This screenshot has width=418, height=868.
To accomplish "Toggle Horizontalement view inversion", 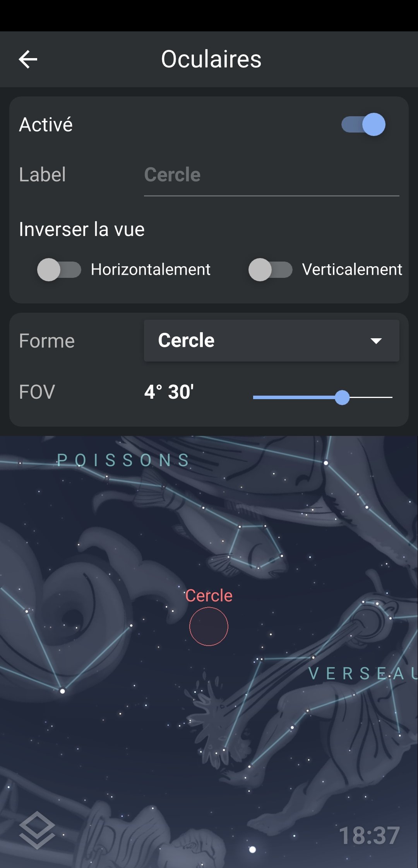I will [x=59, y=270].
